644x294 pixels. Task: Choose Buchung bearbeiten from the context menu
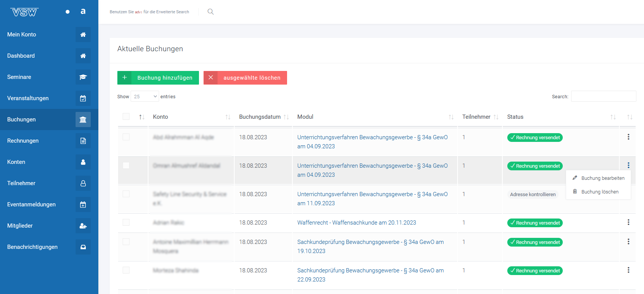point(603,178)
